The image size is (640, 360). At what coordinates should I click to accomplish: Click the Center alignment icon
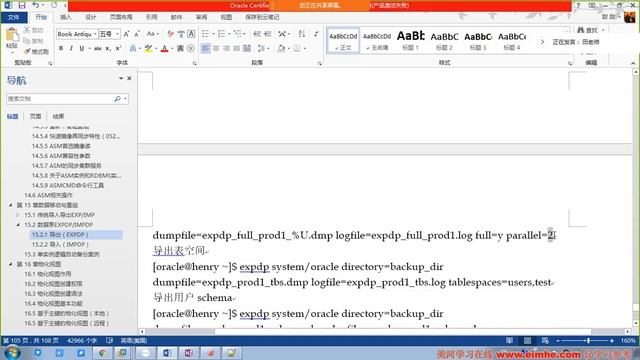coord(216,48)
